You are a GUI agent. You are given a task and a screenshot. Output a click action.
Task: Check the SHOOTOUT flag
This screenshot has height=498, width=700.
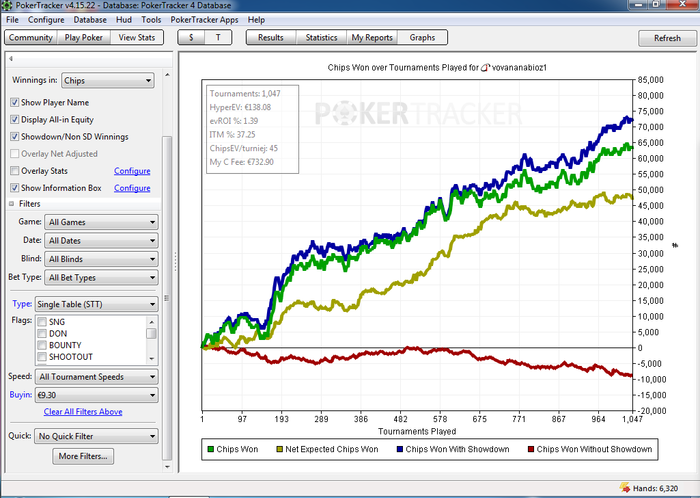coord(42,357)
